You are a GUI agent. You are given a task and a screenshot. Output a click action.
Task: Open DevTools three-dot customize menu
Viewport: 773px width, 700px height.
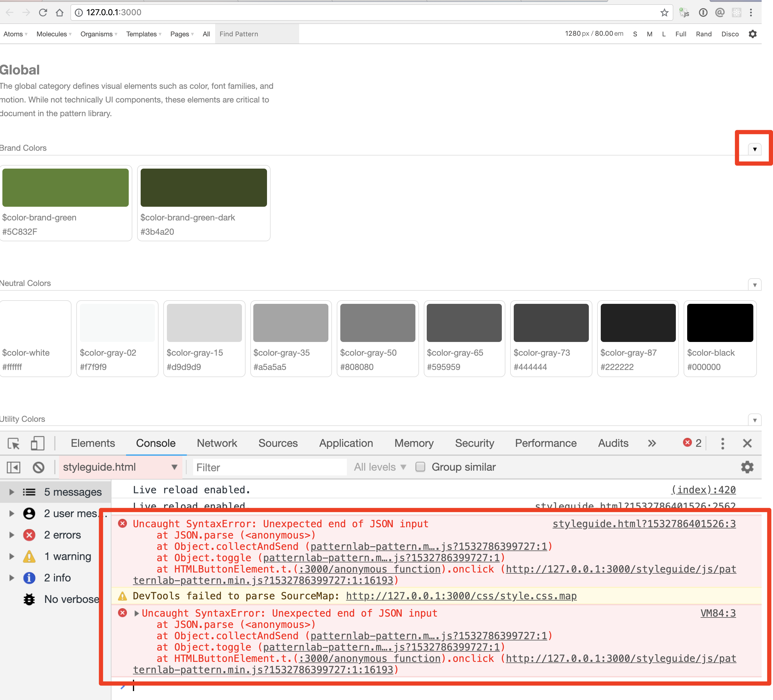point(722,444)
